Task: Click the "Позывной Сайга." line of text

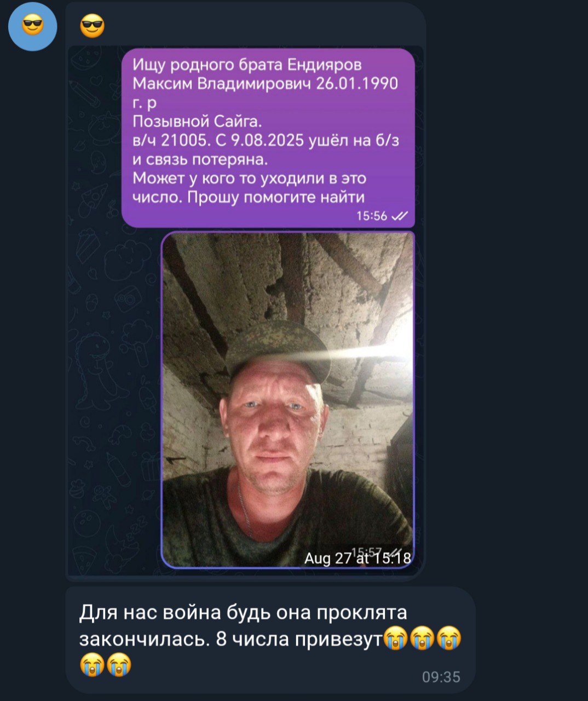Action: tap(198, 121)
